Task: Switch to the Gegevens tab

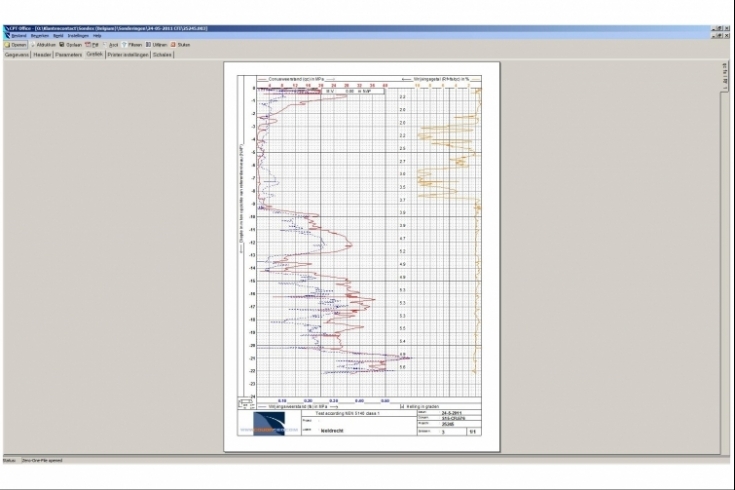Action: click(x=15, y=54)
